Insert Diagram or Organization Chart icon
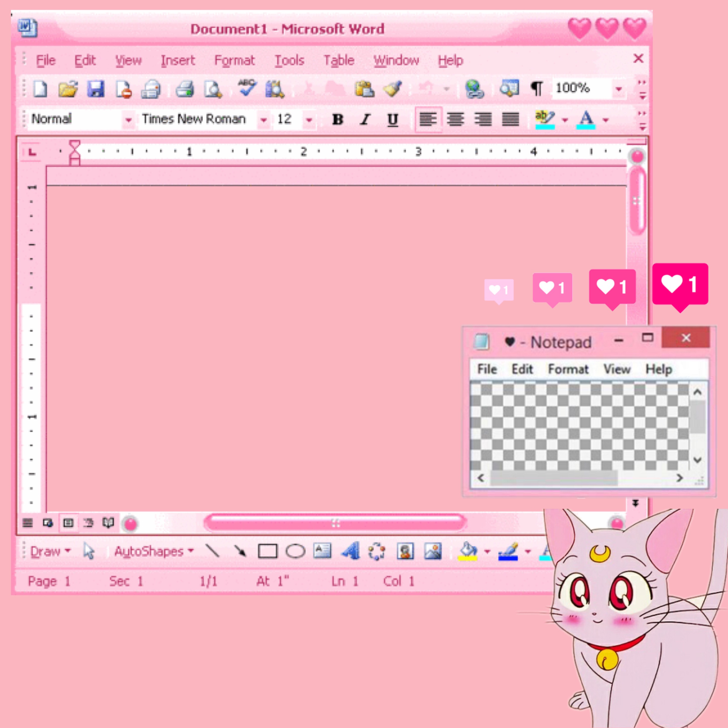 (x=377, y=551)
